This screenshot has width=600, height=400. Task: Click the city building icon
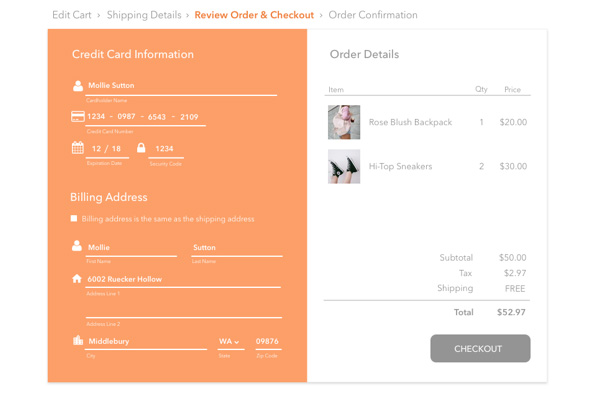tap(78, 341)
